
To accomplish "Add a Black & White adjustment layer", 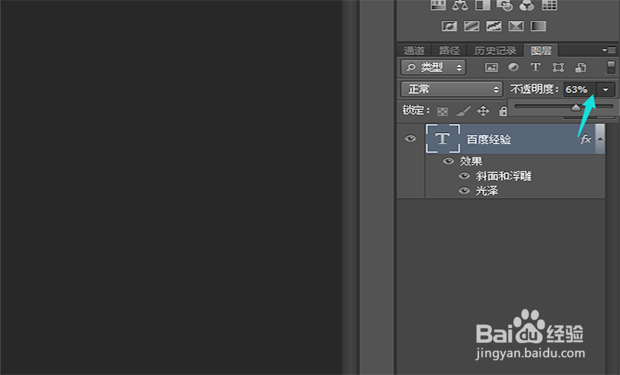I will [x=482, y=5].
